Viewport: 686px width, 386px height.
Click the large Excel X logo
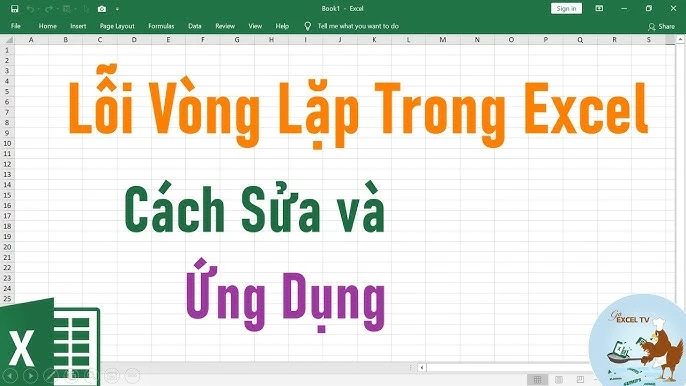click(49, 342)
